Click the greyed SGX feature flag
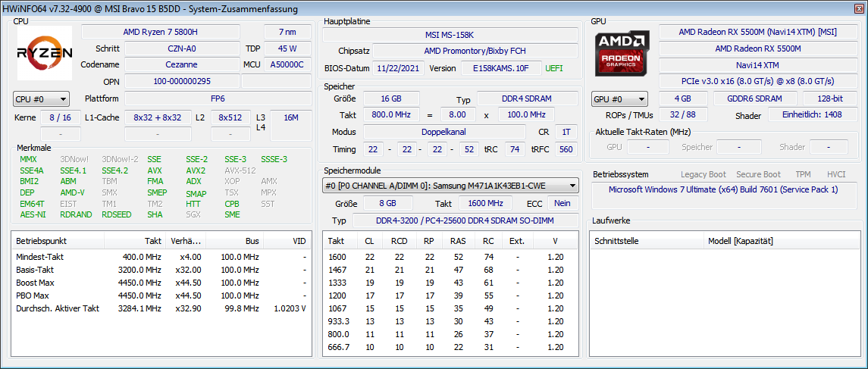The height and width of the screenshot is (369, 868). coord(193,214)
